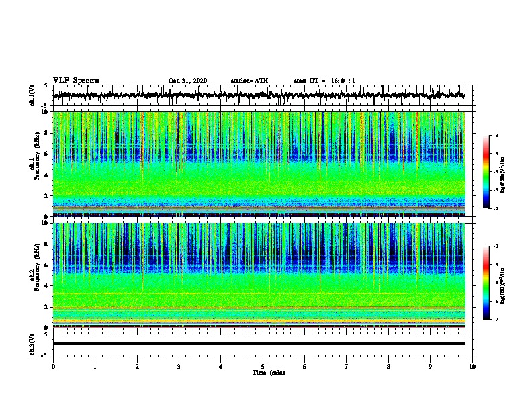Click the "station=ATH" header text
Image resolution: width=532 pixels, height=411 pixels.
pyautogui.click(x=249, y=81)
